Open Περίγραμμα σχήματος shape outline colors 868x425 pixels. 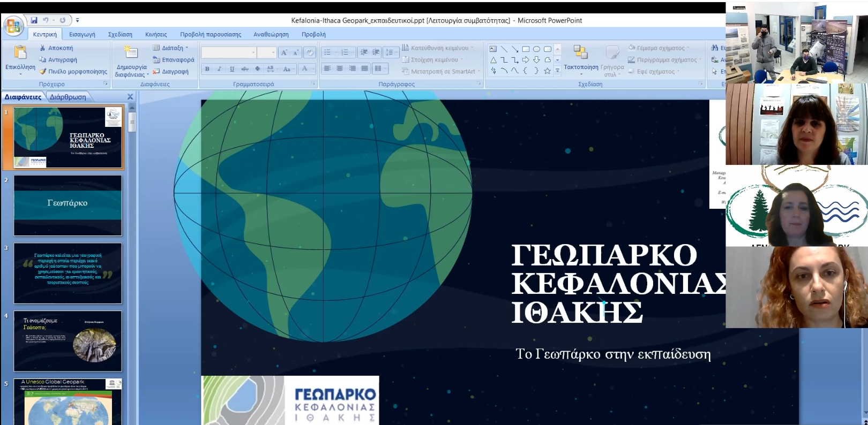coord(665,59)
